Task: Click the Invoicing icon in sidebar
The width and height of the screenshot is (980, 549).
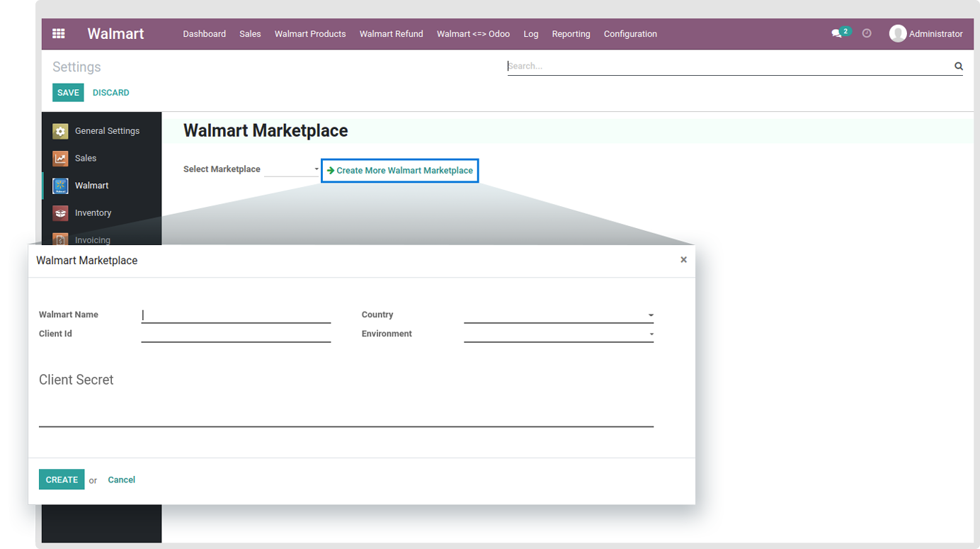Action: (60, 239)
